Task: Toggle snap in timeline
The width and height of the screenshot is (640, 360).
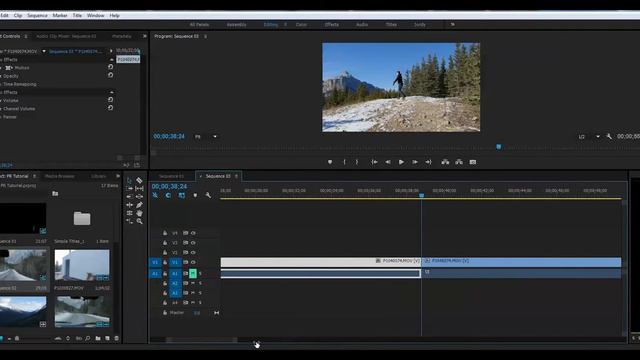Action: coord(168,196)
